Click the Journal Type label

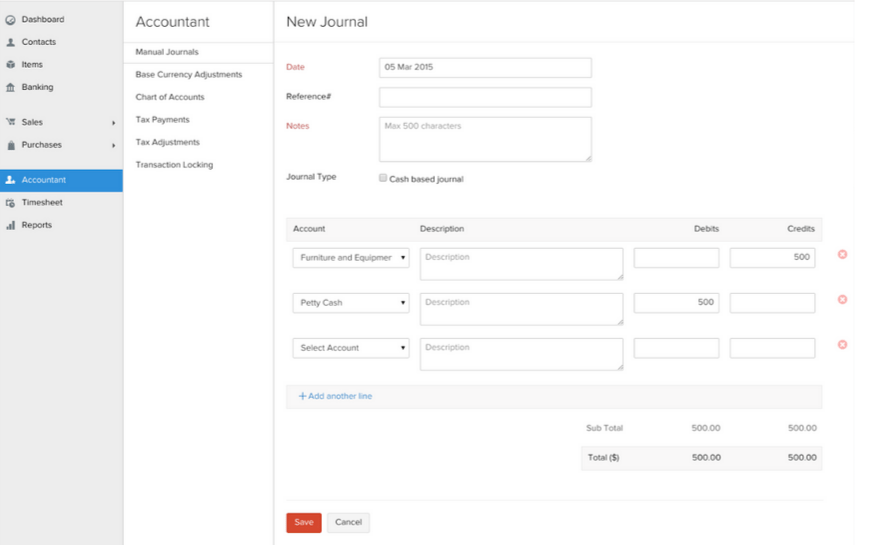tap(311, 177)
